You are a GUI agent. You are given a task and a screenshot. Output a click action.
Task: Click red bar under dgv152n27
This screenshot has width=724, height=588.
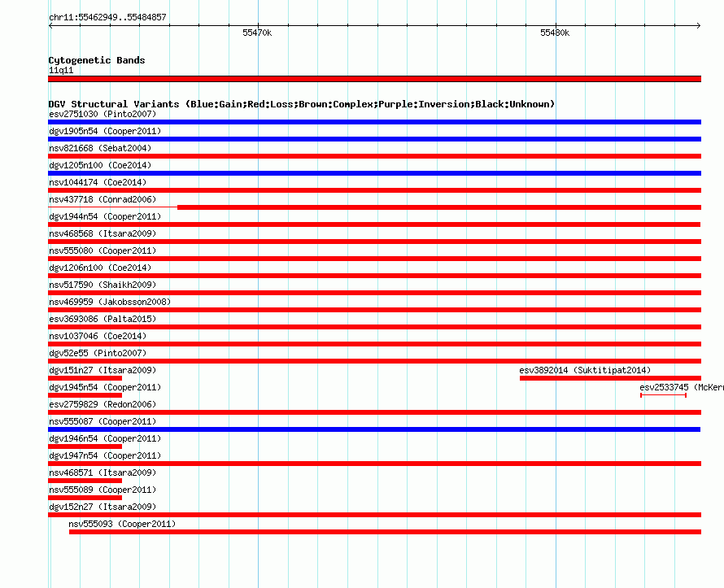374,515
